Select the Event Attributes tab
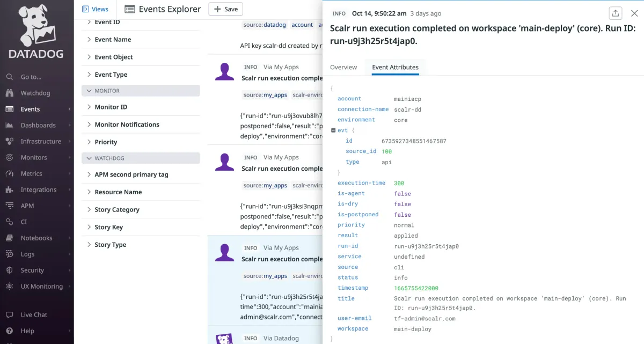 coord(395,67)
